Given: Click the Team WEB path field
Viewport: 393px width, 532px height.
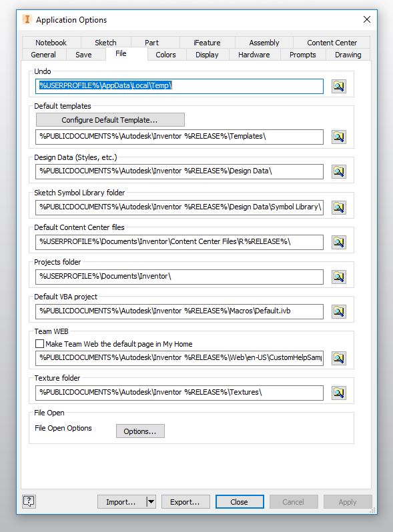Looking at the screenshot, I should [x=179, y=358].
